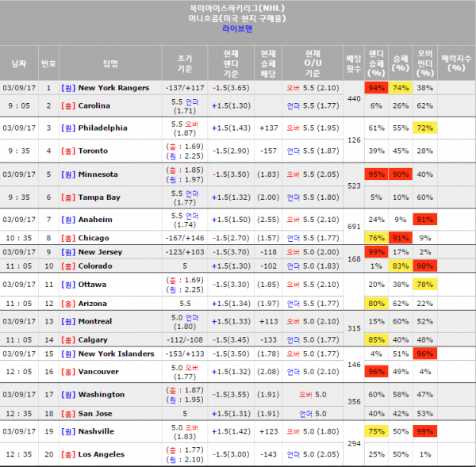
Task: Select the Philadelphia team name
Action: pyautogui.click(x=102, y=128)
